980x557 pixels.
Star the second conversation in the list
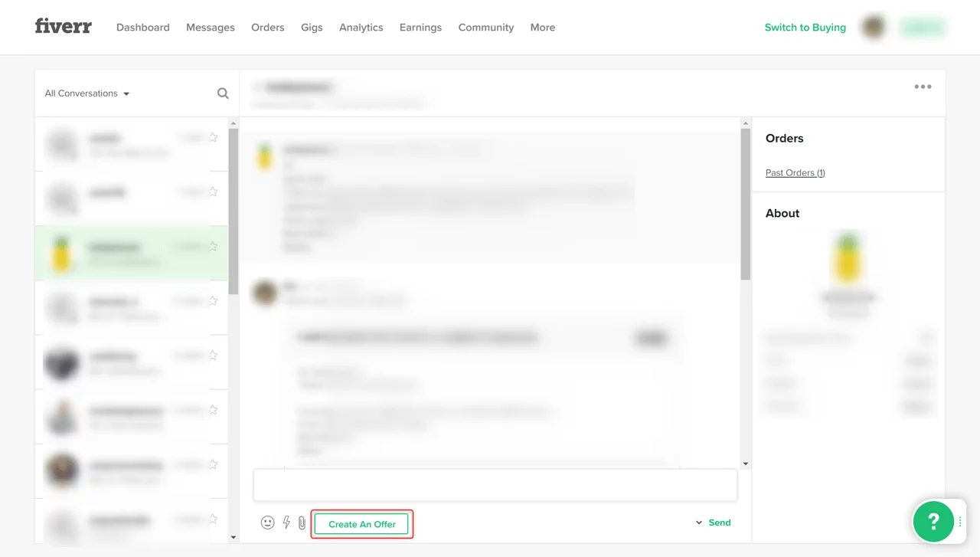point(213,192)
